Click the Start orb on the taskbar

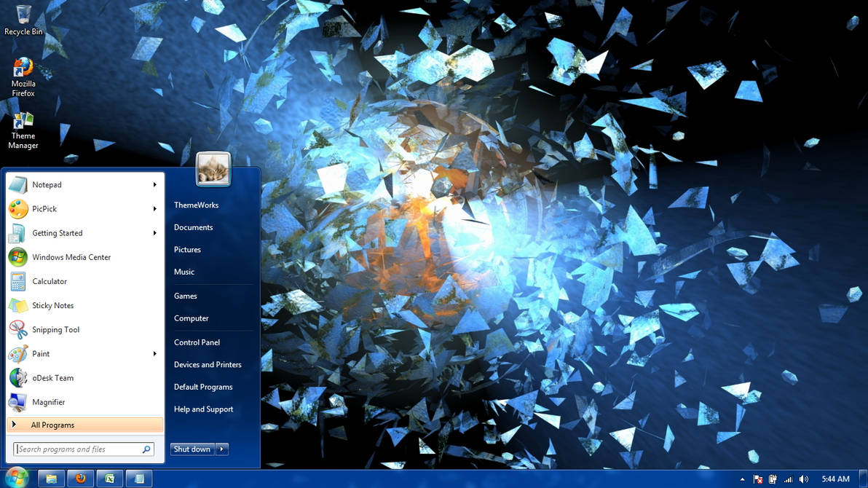[16, 478]
